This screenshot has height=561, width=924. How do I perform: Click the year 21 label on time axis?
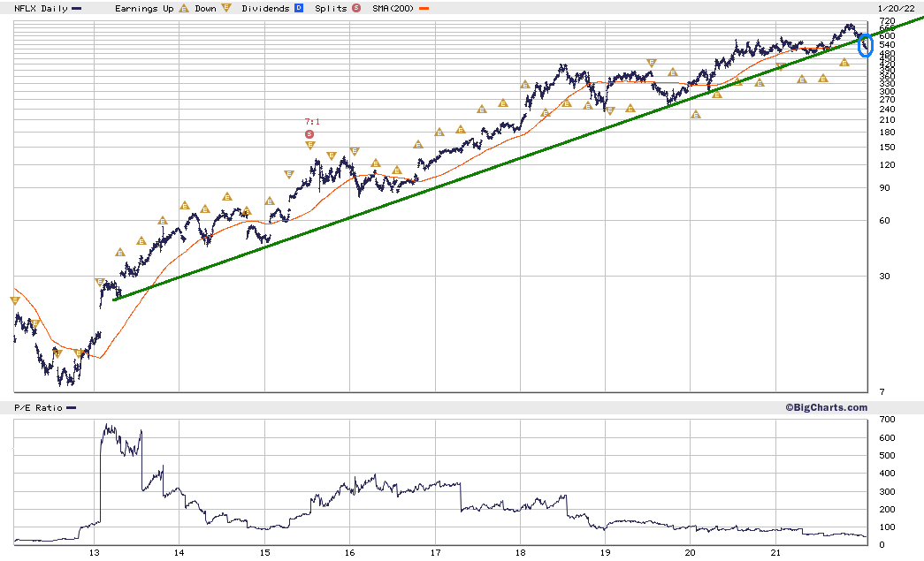pyautogui.click(x=776, y=553)
